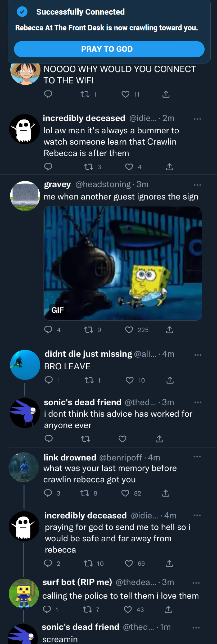Image resolution: width=217 pixels, height=644 pixels.
Task: Share gravey's GIF tweet
Action: pos(170,330)
